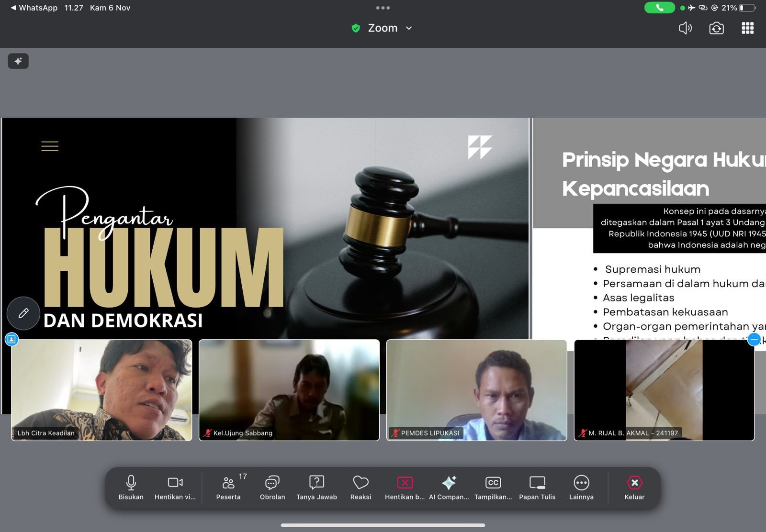Change layout with gallery grid icon
Screen dimensions: 766x532
coord(747,28)
